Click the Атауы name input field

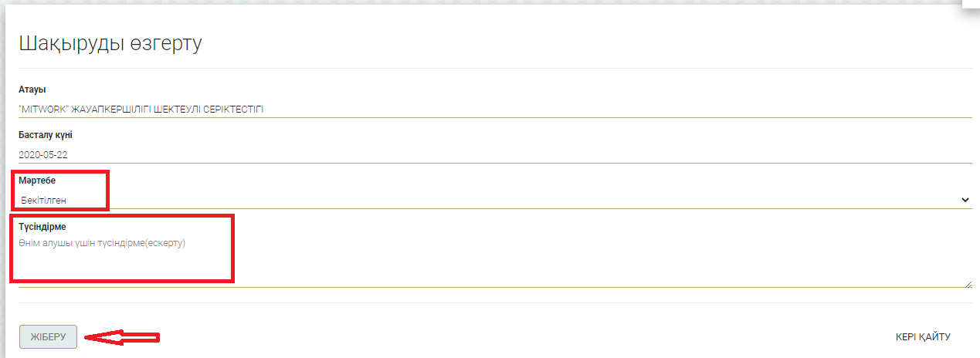click(494, 109)
